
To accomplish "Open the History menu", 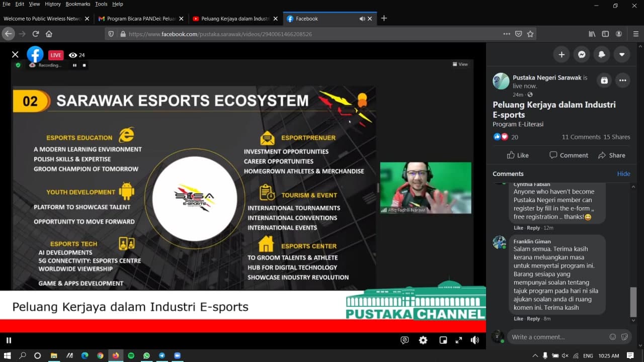I will (52, 4).
